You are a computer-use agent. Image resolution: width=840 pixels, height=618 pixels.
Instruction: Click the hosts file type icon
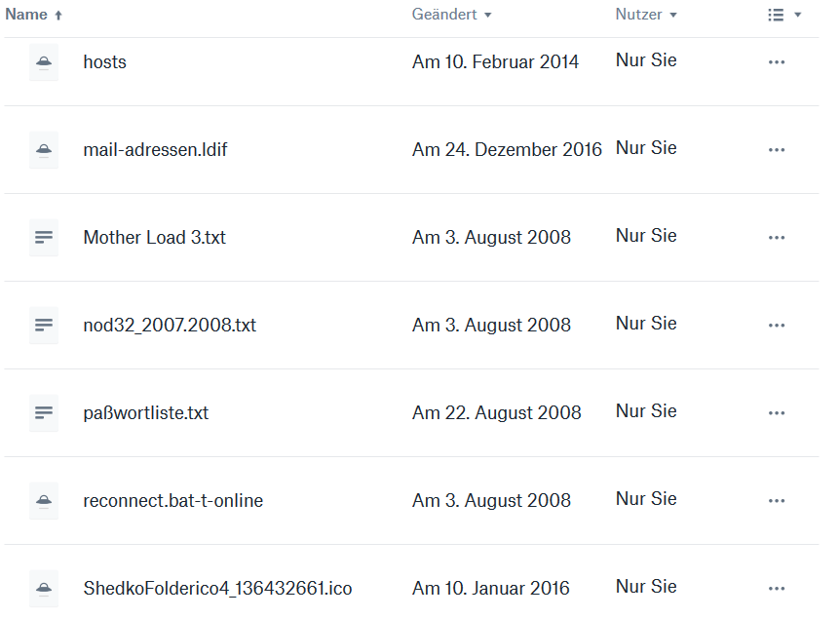pyautogui.click(x=44, y=62)
